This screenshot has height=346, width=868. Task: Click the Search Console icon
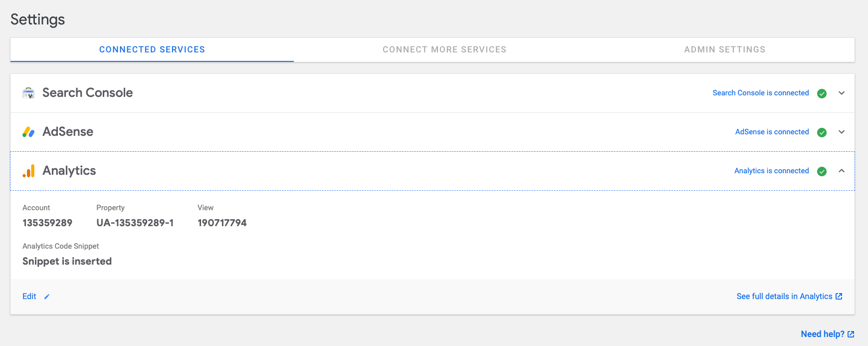[28, 93]
